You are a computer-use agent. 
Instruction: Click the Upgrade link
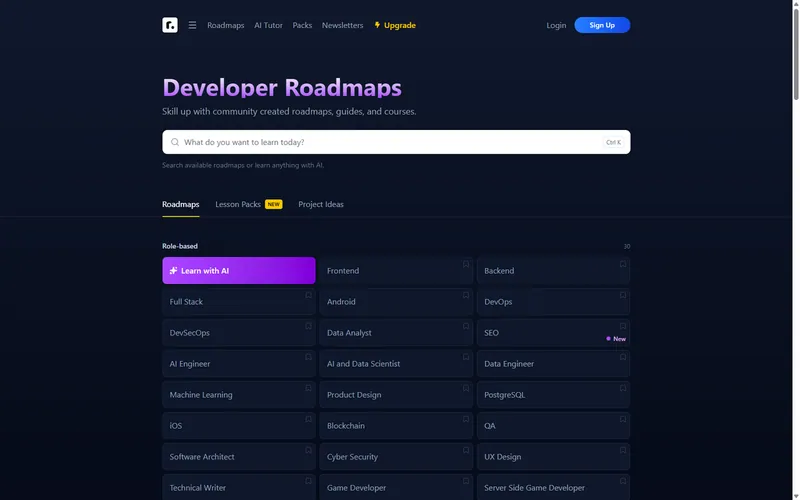pos(395,25)
